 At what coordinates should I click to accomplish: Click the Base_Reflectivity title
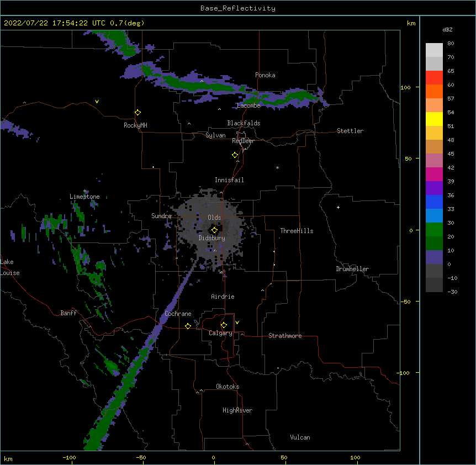(238, 8)
